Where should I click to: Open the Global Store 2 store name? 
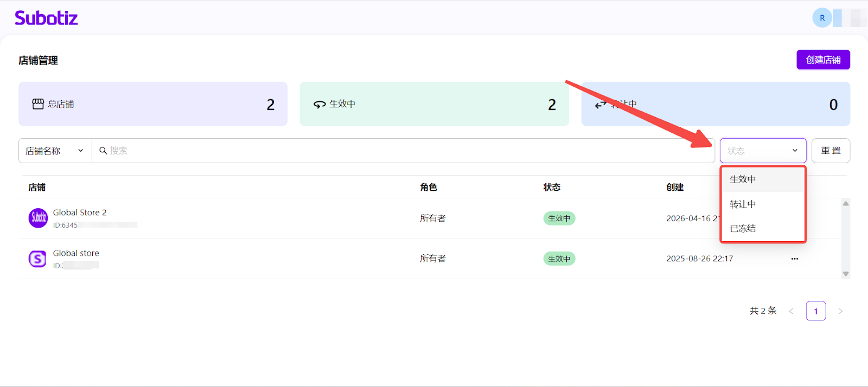80,212
